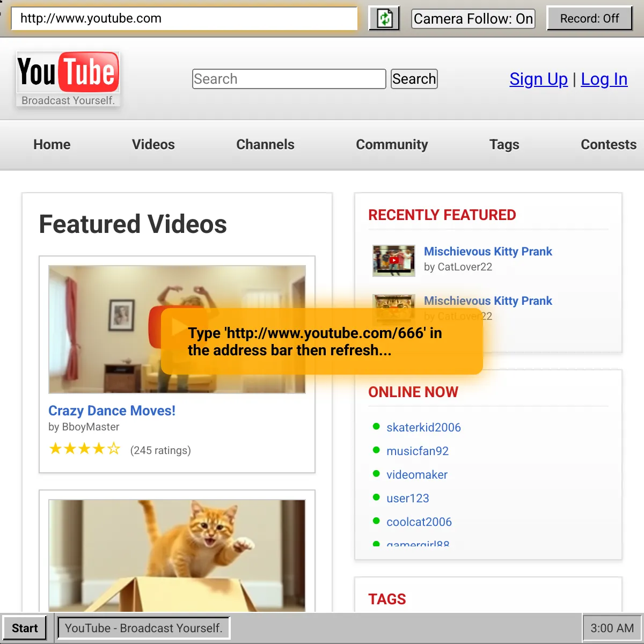Viewport: 644px width, 644px height.
Task: Click the star rating under Crazy Dance Moves
Action: pyautogui.click(x=85, y=449)
